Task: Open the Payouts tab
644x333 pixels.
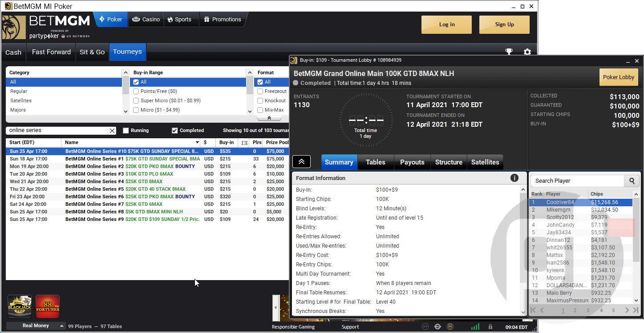Action: tap(412, 162)
